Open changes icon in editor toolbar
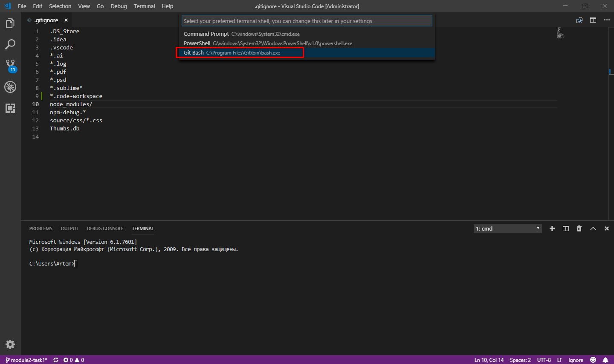 pos(579,20)
